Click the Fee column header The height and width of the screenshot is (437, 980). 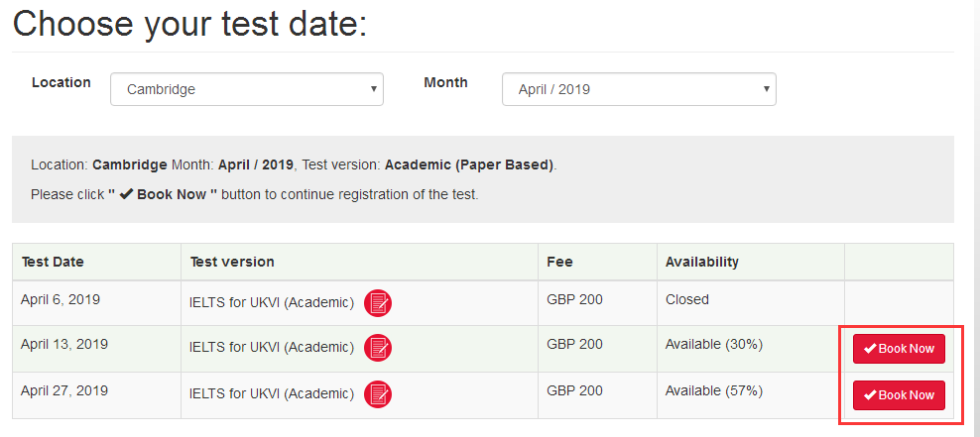[559, 263]
